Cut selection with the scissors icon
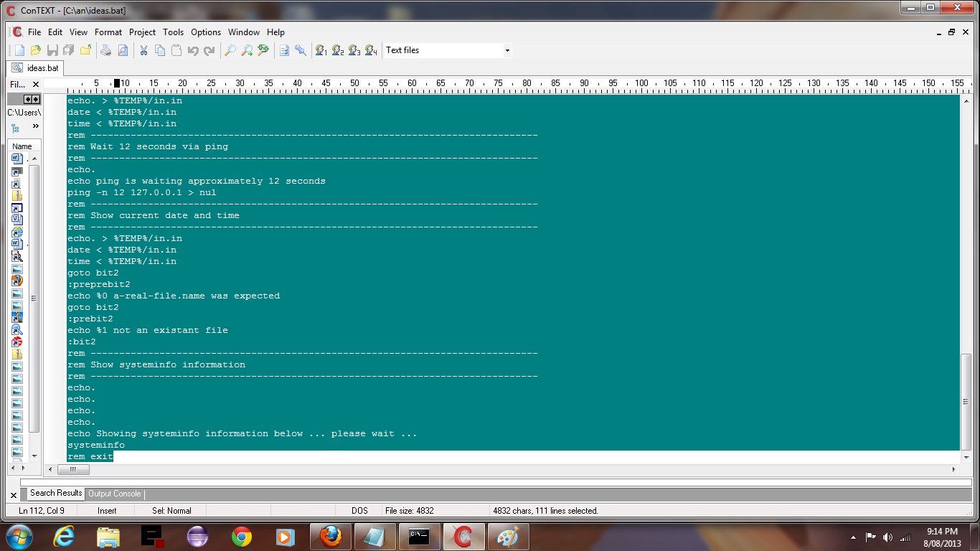 [x=143, y=50]
